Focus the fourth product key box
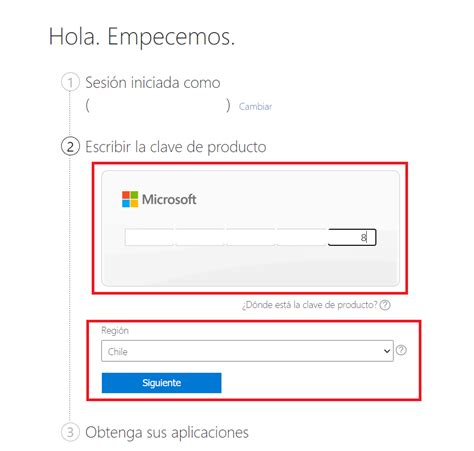Screen dimensions: 474x451 [302, 237]
